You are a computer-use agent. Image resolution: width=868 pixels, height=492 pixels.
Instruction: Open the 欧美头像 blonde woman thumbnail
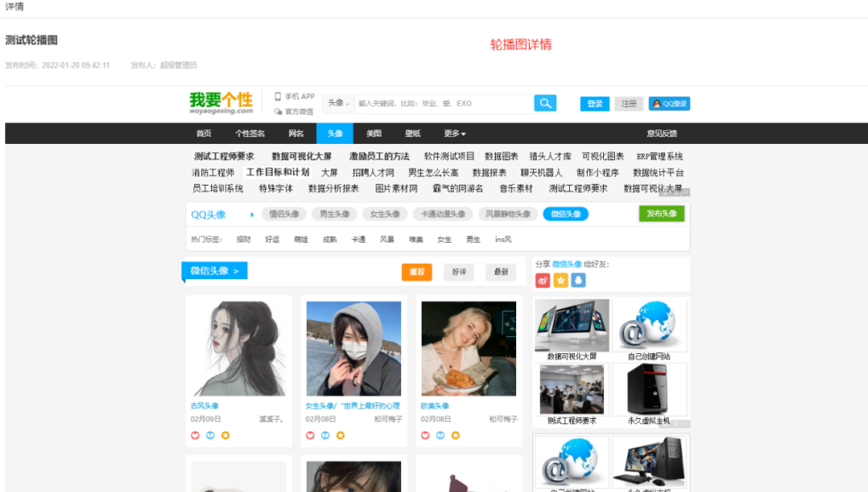(468, 349)
